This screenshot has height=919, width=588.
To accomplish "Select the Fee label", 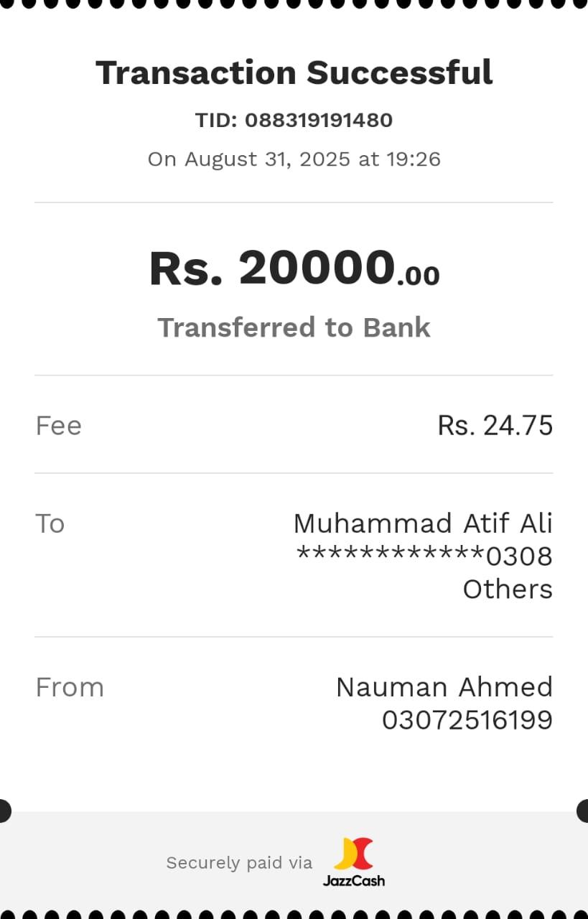I will (58, 426).
